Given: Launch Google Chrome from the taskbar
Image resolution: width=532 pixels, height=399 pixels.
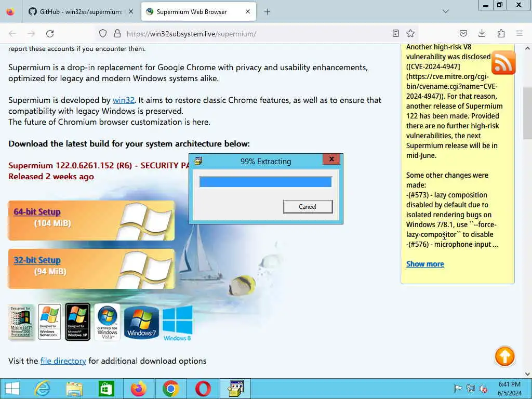Looking at the screenshot, I should (x=170, y=389).
